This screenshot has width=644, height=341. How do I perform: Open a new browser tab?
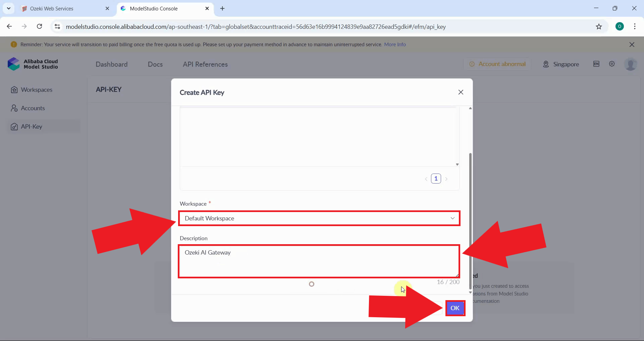click(222, 9)
